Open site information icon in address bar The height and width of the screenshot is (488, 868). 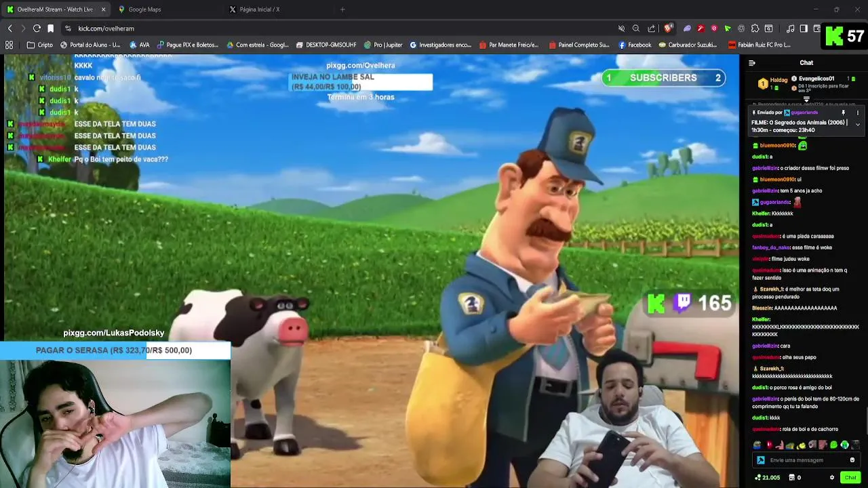tap(68, 28)
